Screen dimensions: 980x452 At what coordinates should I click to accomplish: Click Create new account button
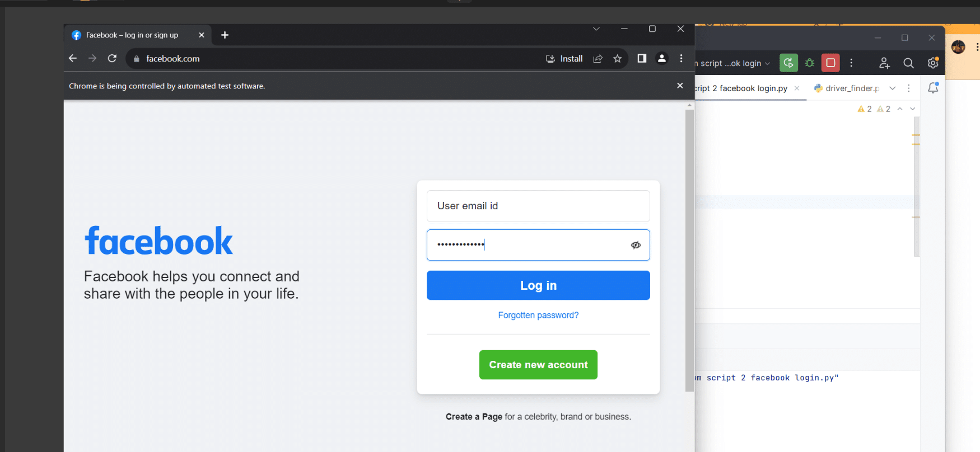click(x=538, y=365)
